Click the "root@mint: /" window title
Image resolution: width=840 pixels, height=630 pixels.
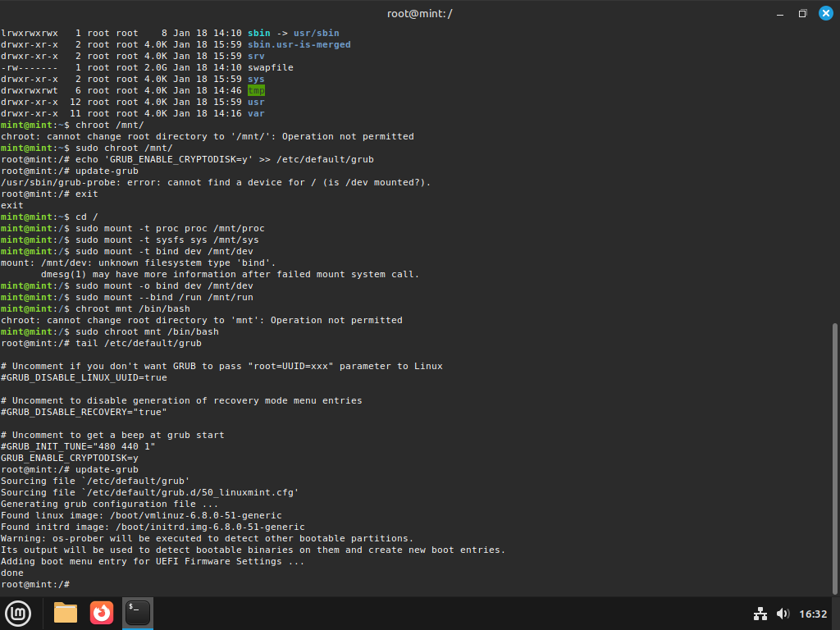[x=419, y=13]
